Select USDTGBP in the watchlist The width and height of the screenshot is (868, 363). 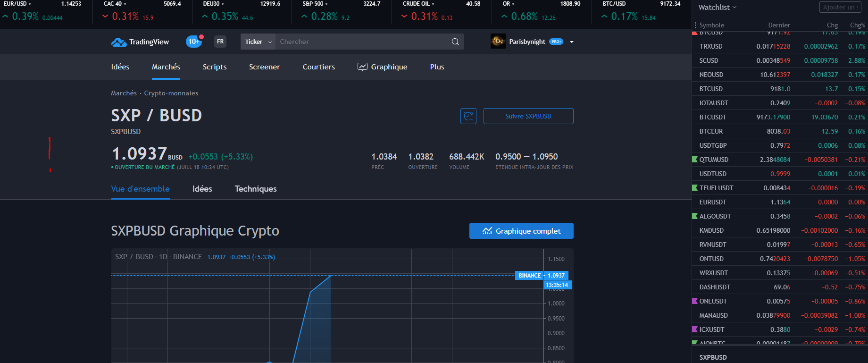pyautogui.click(x=780, y=145)
